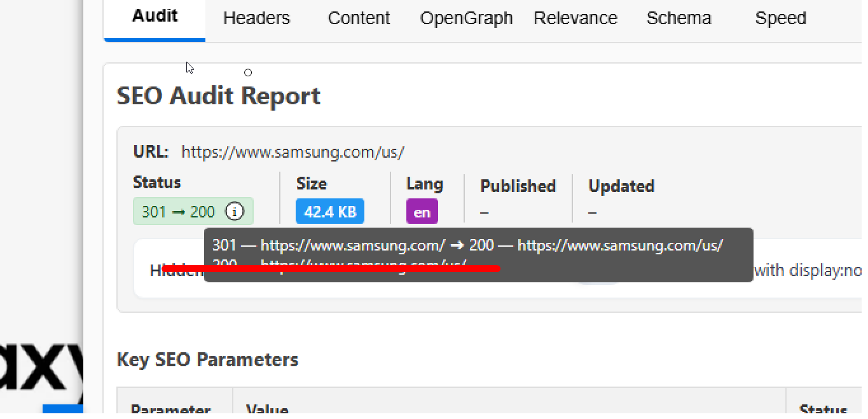This screenshot has height=419, width=868.
Task: Open the Speed tab
Action: tap(780, 18)
